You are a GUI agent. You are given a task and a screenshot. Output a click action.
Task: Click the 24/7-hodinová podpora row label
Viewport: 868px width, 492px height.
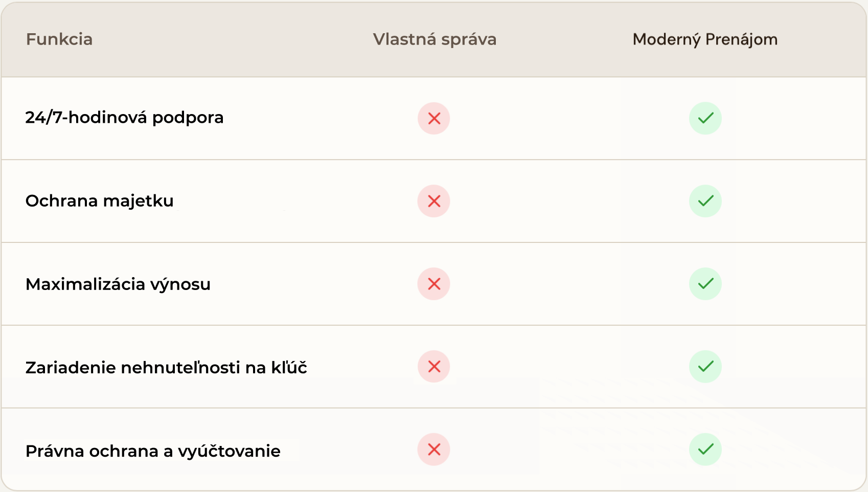point(124,118)
